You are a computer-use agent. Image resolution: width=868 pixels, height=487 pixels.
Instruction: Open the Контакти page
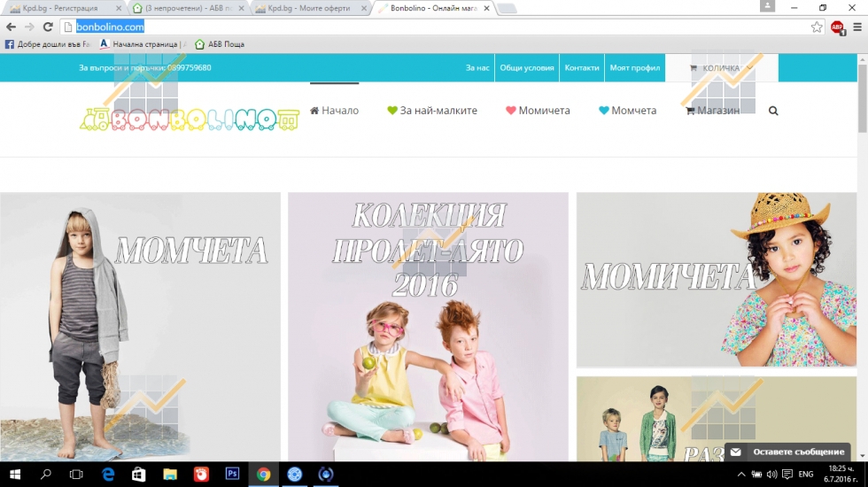(x=582, y=67)
